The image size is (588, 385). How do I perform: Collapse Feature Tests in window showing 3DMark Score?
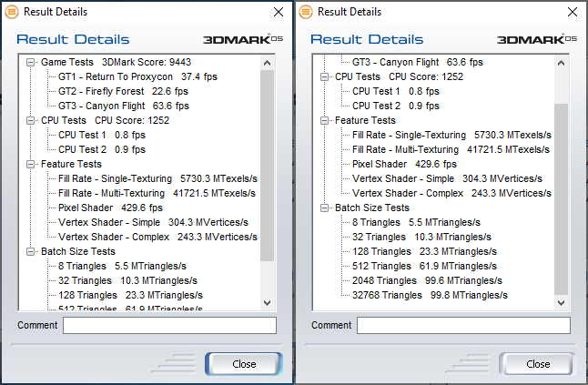click(30, 164)
